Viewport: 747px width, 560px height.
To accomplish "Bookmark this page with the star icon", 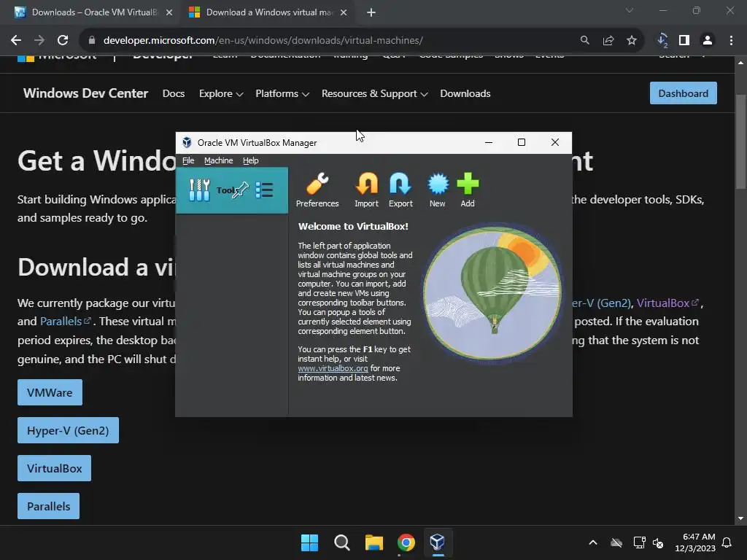I will (x=632, y=41).
